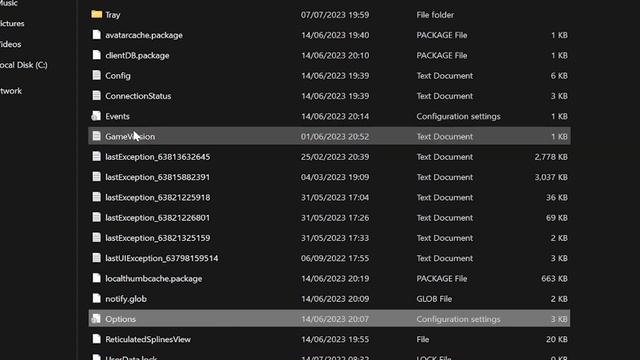Click the 69 KB size value
The width and height of the screenshot is (640, 360).
coord(557,218)
